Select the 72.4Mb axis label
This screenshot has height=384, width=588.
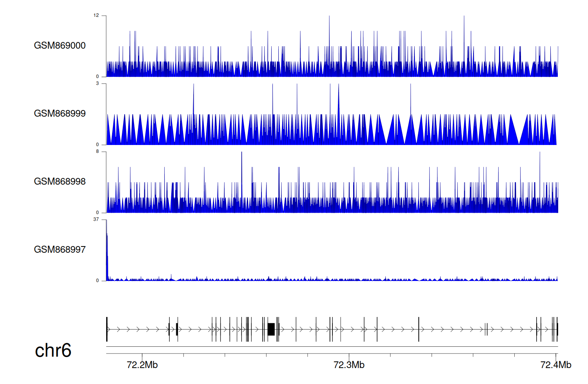[555, 365]
